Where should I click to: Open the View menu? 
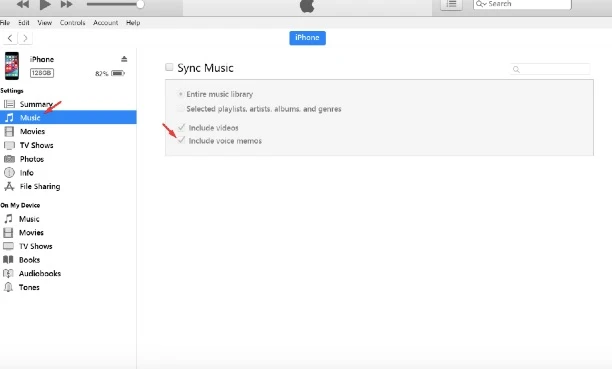click(x=44, y=23)
